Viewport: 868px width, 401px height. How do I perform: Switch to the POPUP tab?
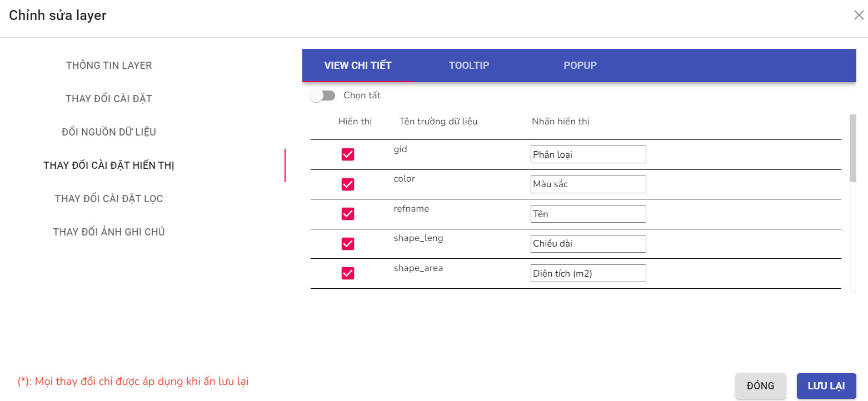tap(580, 65)
